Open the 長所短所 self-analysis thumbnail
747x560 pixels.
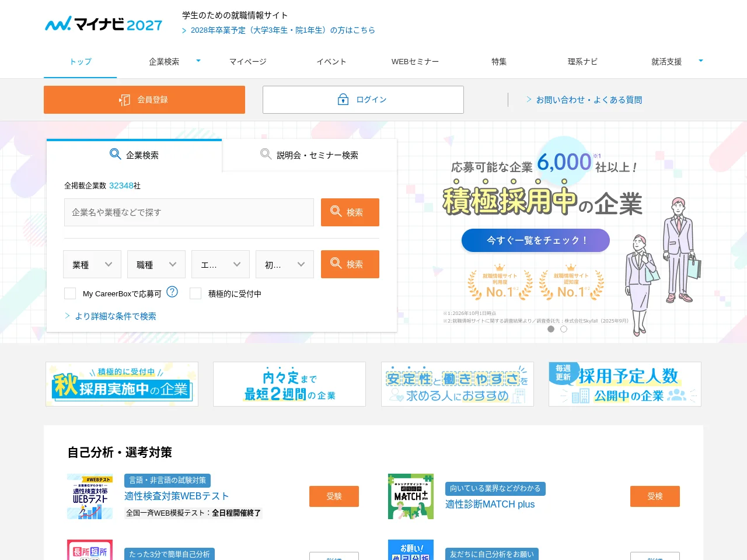90,550
